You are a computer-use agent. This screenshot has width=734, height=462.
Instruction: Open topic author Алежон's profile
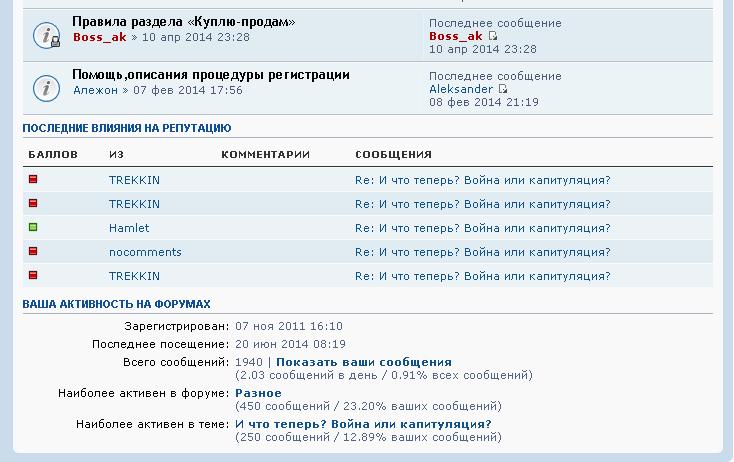point(95,90)
